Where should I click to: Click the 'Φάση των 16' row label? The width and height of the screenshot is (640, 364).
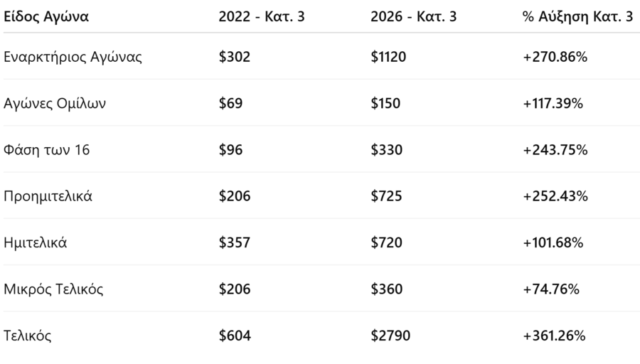coord(47,150)
